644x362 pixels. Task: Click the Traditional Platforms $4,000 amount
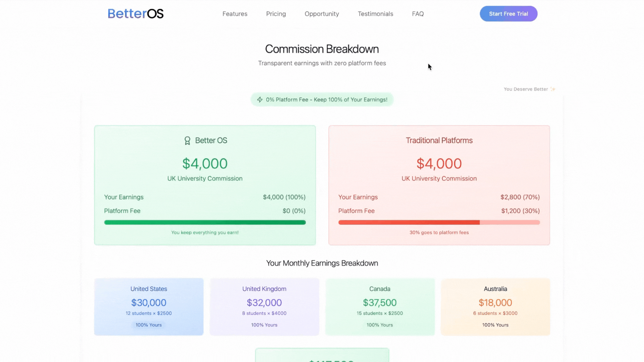coord(439,164)
